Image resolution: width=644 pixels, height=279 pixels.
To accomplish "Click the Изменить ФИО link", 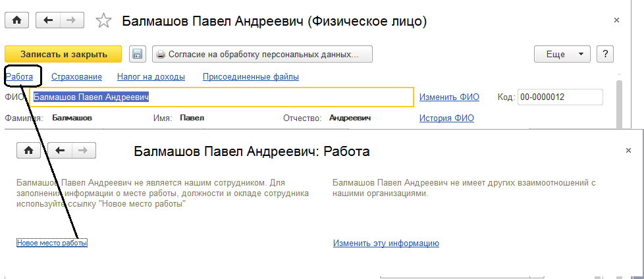I will coord(449,97).
